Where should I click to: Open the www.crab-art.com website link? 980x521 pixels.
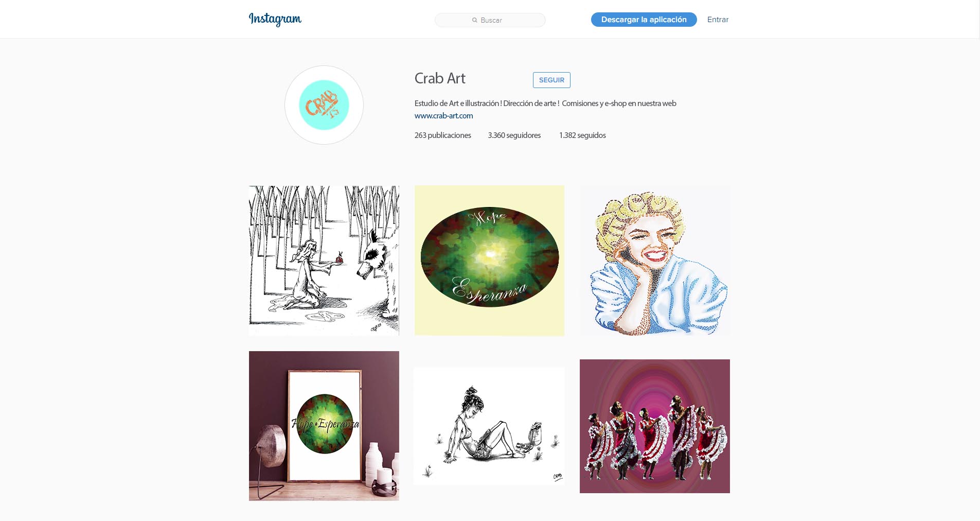[x=443, y=116]
